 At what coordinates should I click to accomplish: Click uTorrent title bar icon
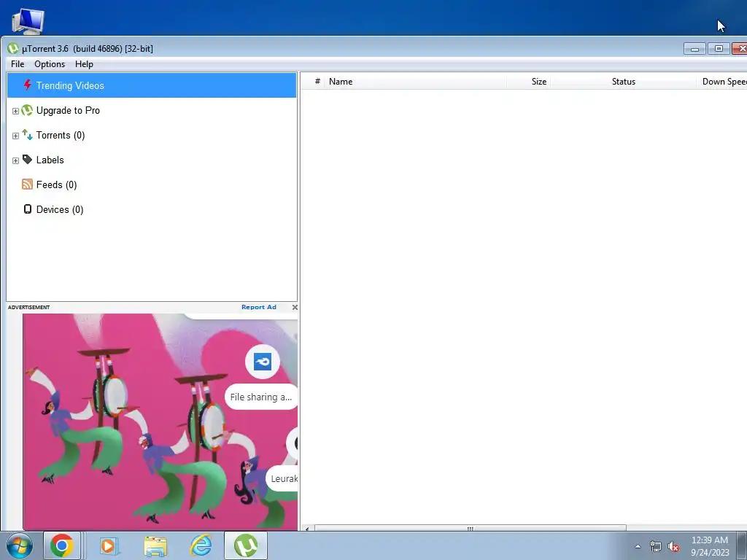tap(13, 48)
